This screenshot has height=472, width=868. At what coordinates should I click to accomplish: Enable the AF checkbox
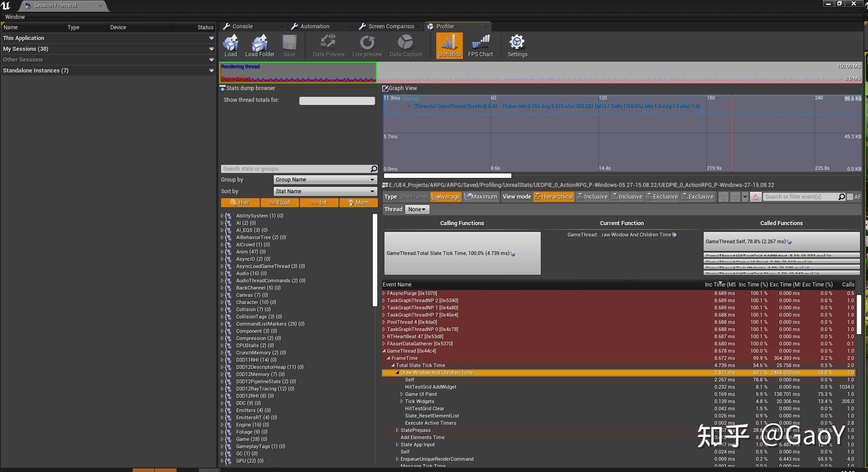(850, 197)
